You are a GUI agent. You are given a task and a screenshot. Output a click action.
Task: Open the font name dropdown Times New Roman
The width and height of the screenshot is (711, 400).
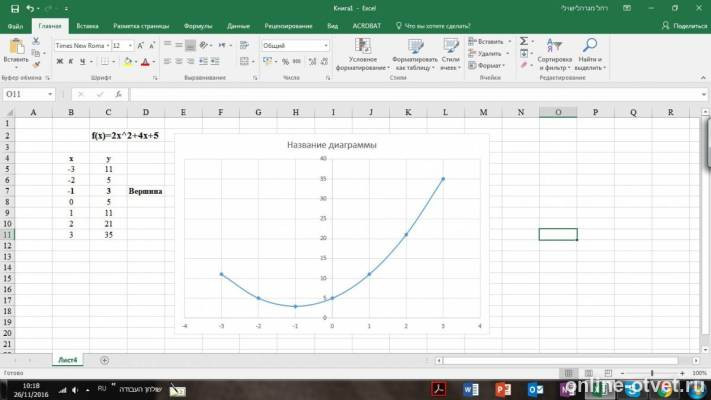coord(107,45)
